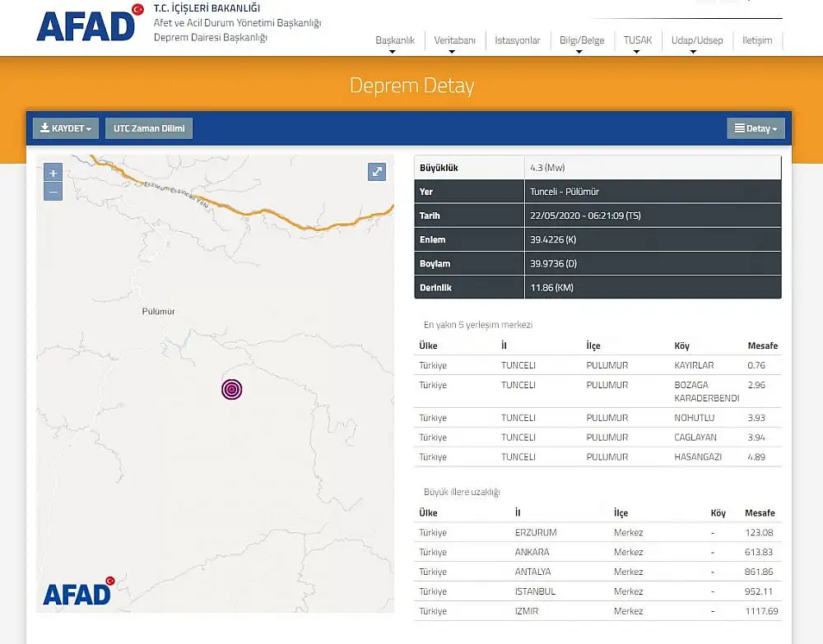Click the earthquake epicenter marker
Image resolution: width=823 pixels, height=644 pixels.
click(232, 389)
